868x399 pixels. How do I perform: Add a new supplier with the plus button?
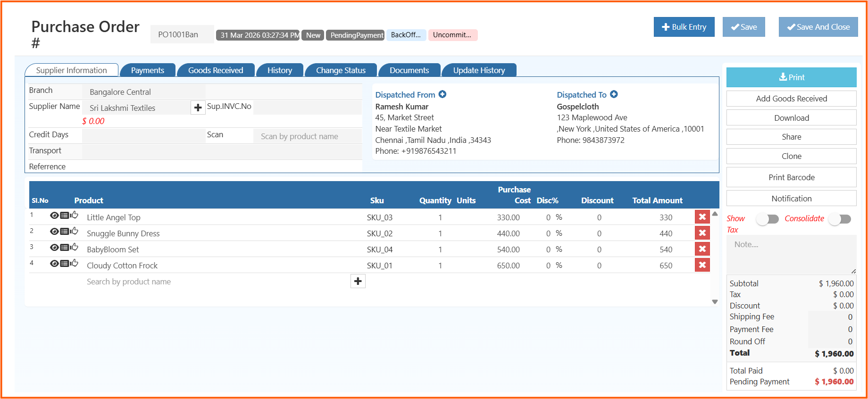point(198,108)
